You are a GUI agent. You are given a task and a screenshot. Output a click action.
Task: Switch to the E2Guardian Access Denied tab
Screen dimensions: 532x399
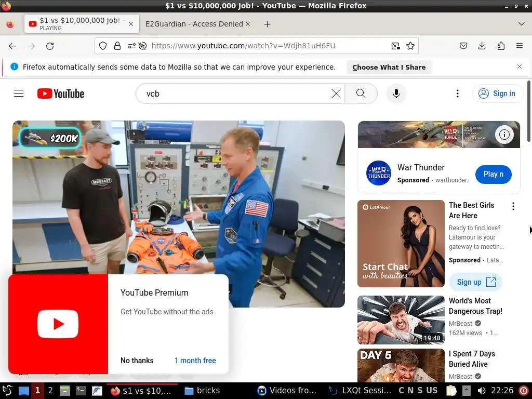[x=194, y=24]
